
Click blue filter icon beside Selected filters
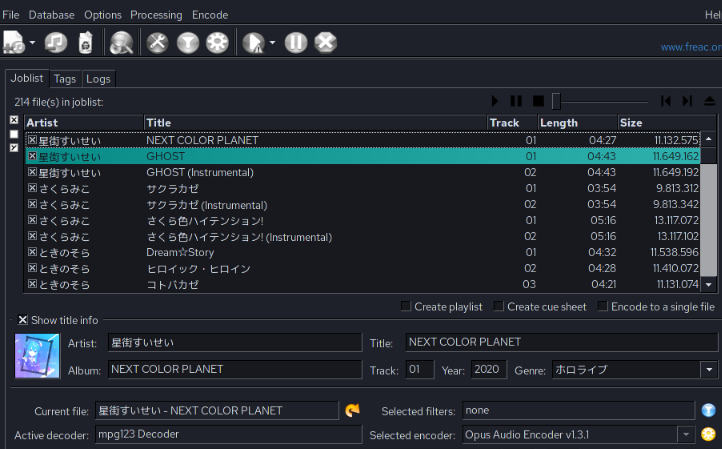pyautogui.click(x=709, y=410)
